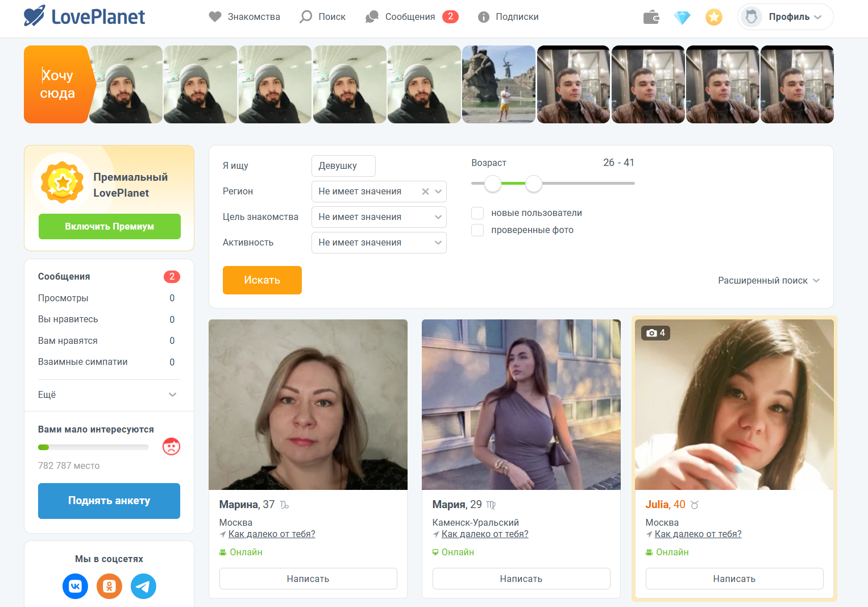
Task: Click the maximum age slider handle
Action: point(534,184)
